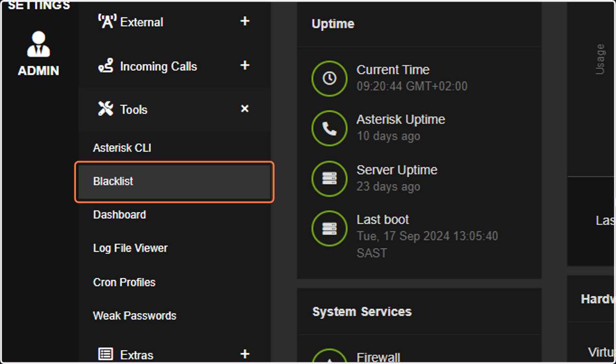Select the Tools menu header
Image resolution: width=616 pixels, height=364 pixels.
pos(175,109)
